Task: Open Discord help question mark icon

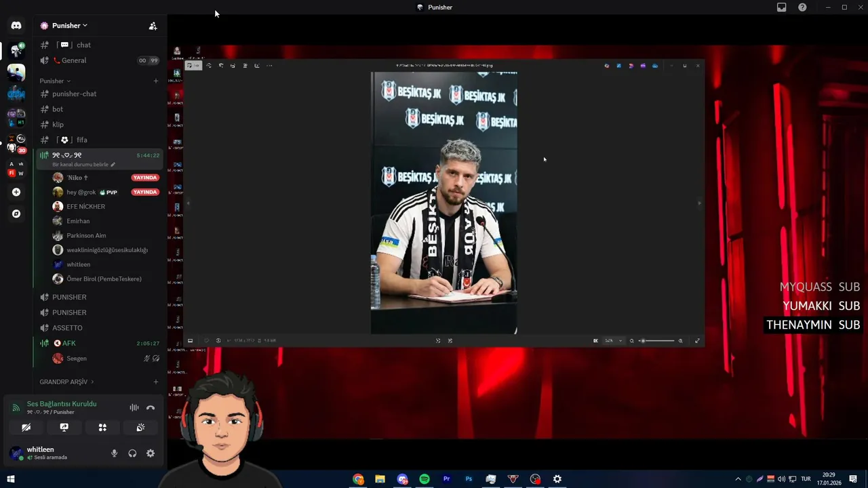Action: tap(802, 7)
